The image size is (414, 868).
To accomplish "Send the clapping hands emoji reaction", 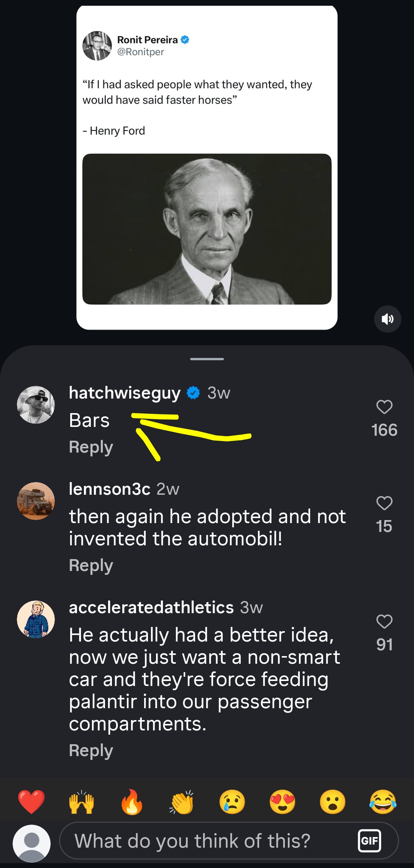I will 182,802.
